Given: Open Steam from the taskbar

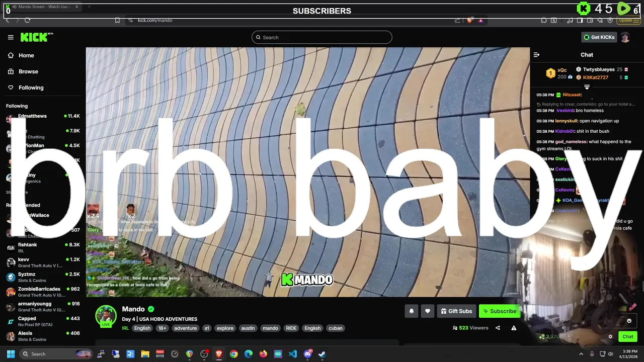Looking at the screenshot, I should [322, 354].
